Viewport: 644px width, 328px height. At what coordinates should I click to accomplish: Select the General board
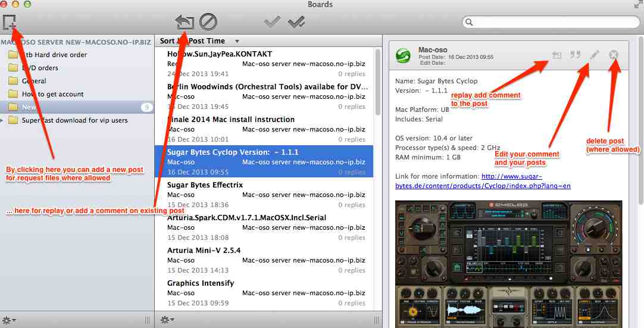[77, 81]
